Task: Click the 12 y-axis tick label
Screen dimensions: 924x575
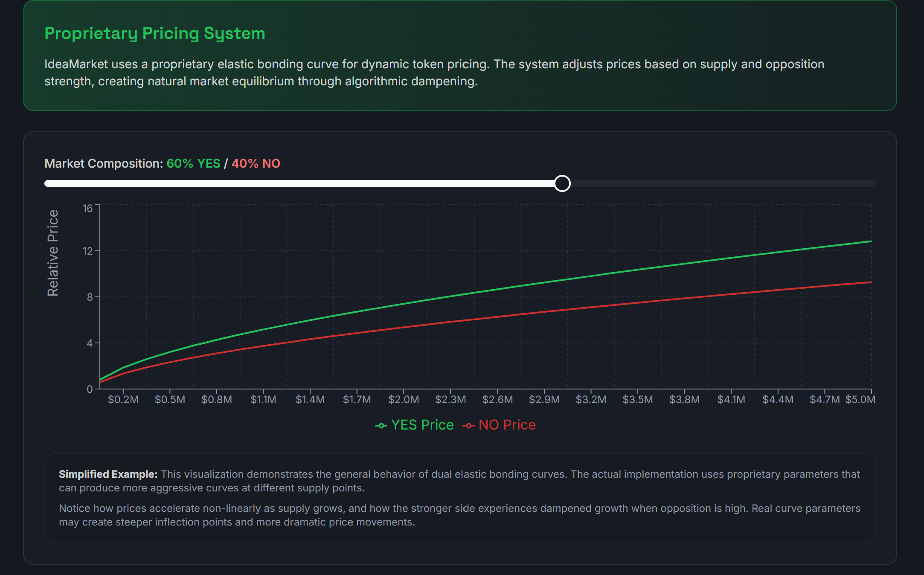Action: pyautogui.click(x=87, y=251)
